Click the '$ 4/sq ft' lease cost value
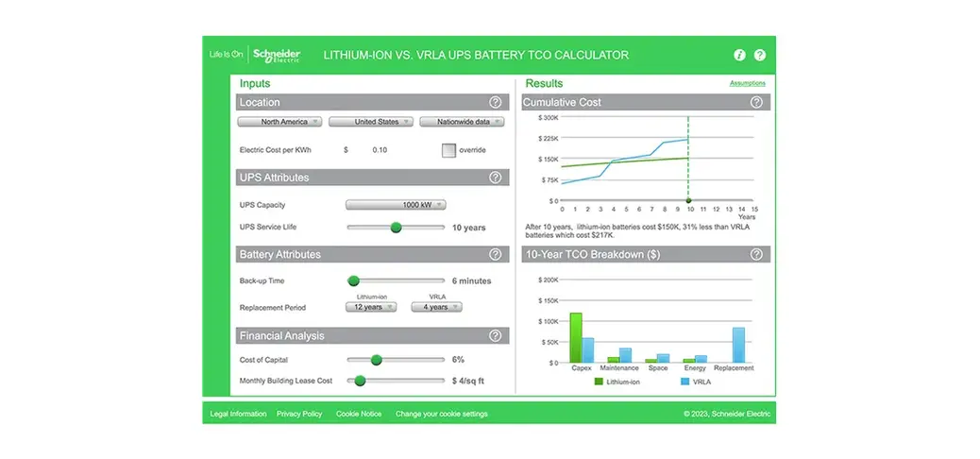 coord(470,381)
